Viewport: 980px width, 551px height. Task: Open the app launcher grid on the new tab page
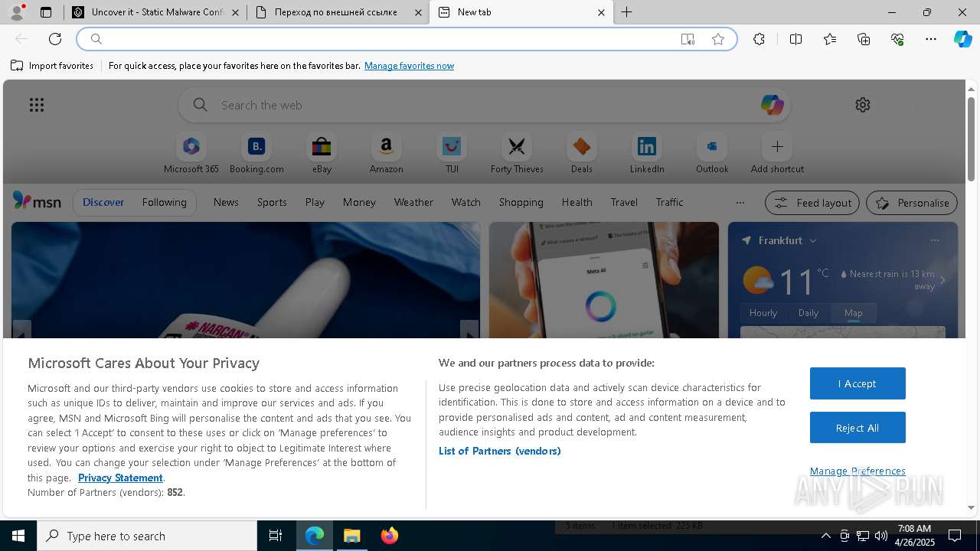point(37,105)
